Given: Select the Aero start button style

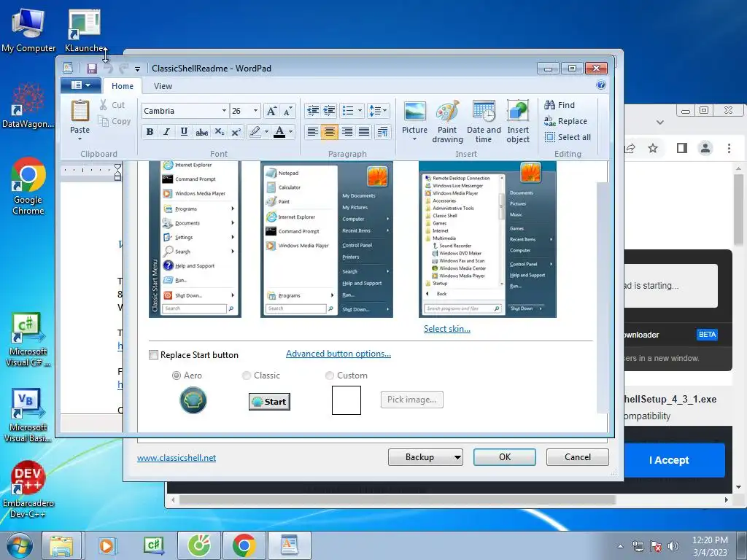Looking at the screenshot, I should 177,376.
